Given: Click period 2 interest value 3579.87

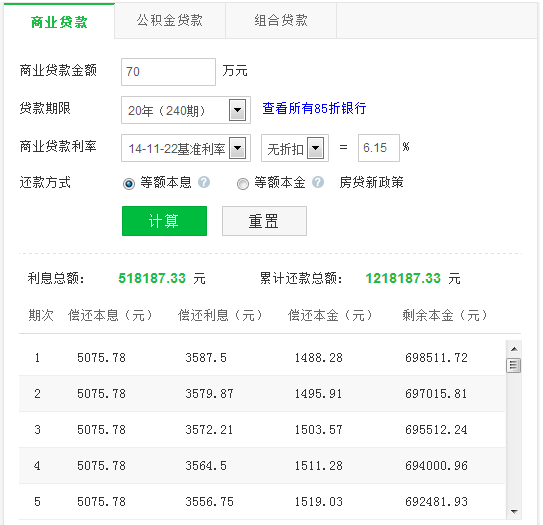Looking at the screenshot, I should (210, 393).
